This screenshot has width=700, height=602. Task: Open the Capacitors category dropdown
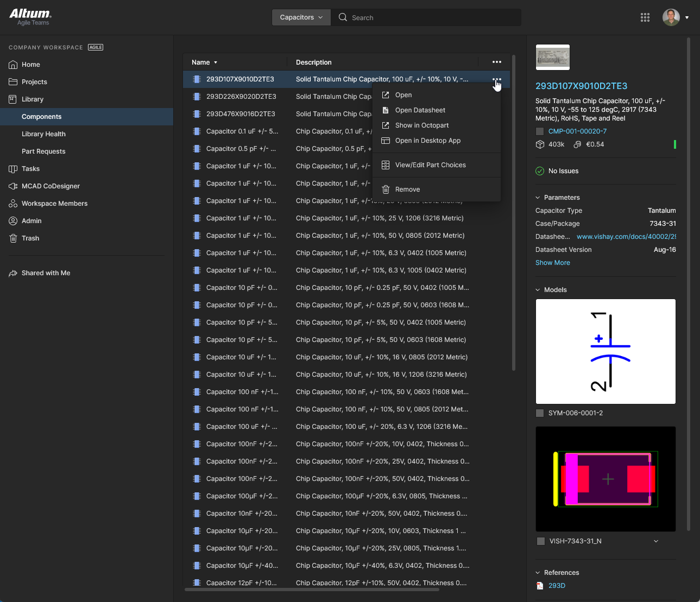[301, 17]
